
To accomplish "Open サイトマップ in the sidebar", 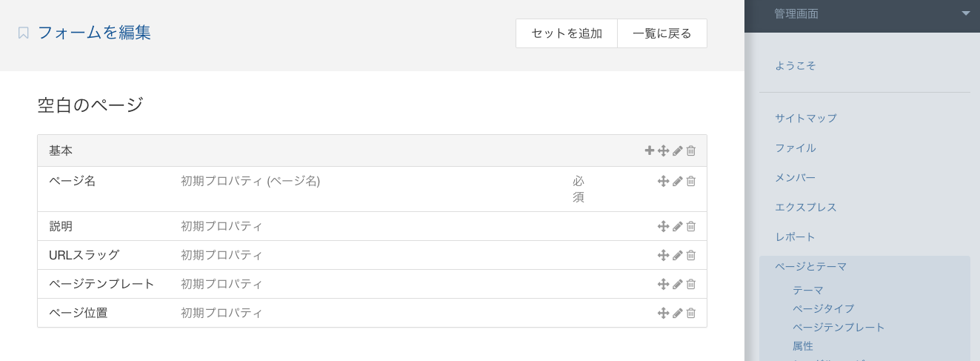I will (x=806, y=118).
